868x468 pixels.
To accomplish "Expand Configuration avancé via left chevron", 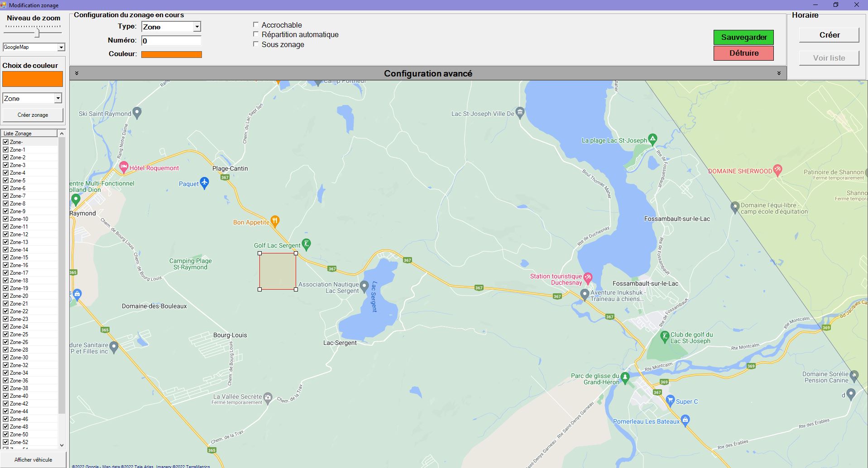I will tap(77, 73).
